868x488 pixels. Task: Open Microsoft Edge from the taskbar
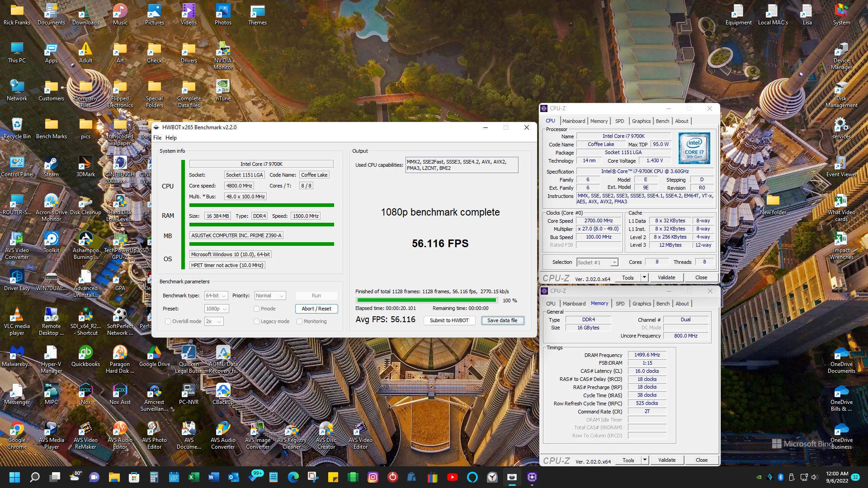[x=293, y=477]
